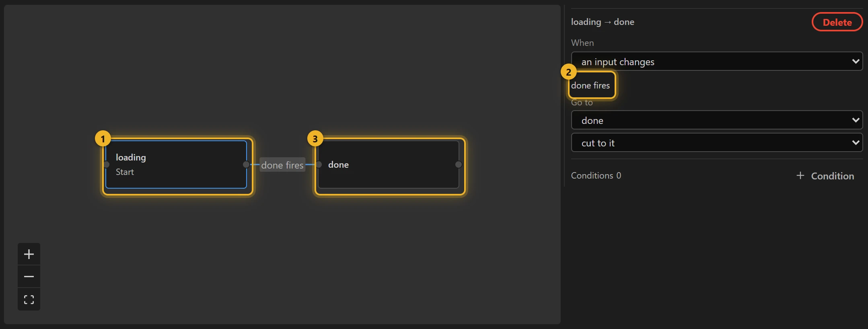
Task: Click the output port of the done node
Action: pos(459,164)
